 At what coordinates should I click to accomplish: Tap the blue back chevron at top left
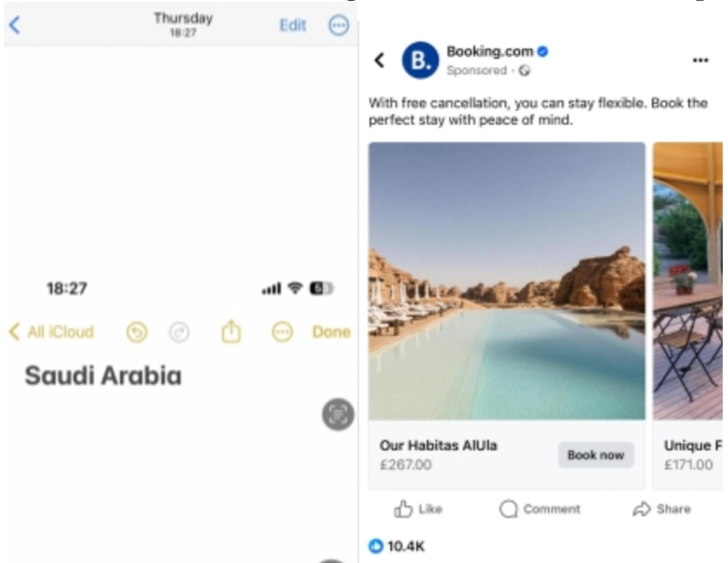pyautogui.click(x=15, y=25)
